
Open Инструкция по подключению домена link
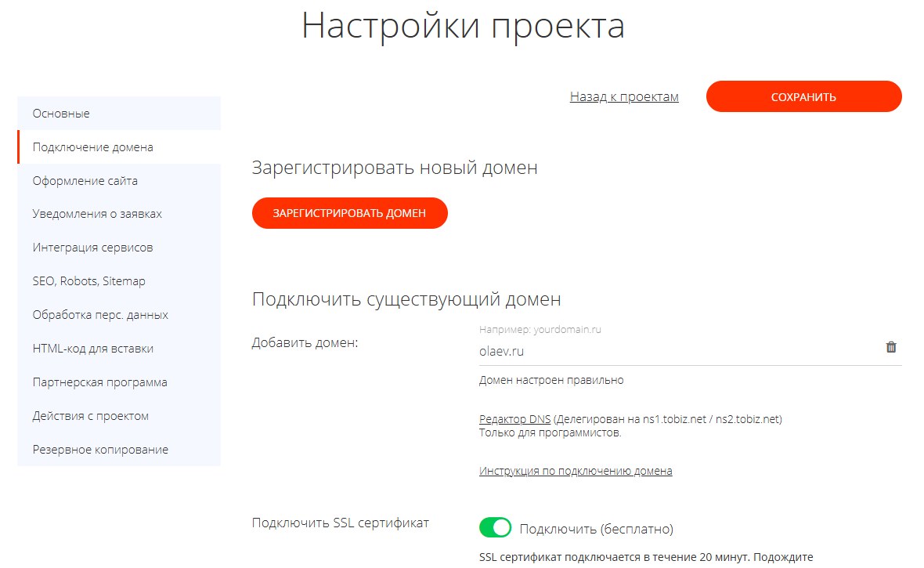pyautogui.click(x=576, y=471)
